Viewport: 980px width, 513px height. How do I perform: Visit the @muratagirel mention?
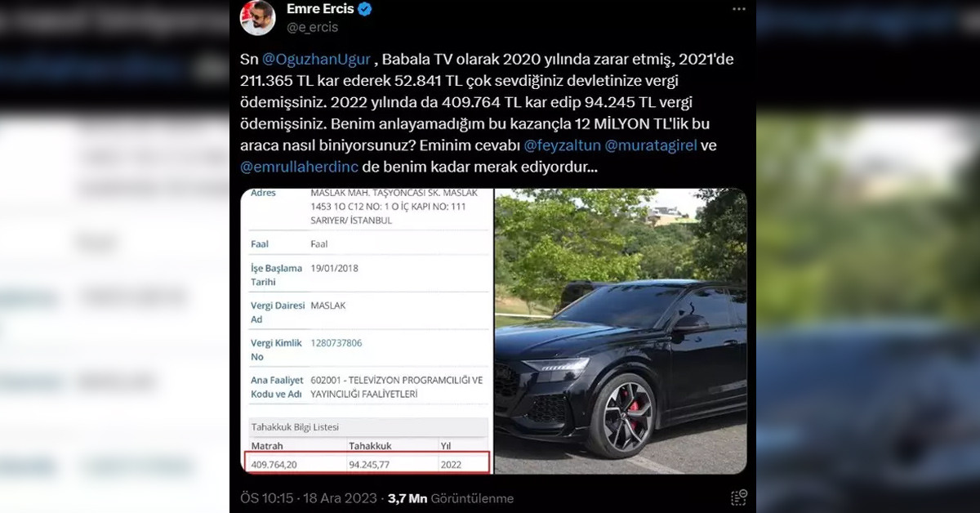(651, 145)
